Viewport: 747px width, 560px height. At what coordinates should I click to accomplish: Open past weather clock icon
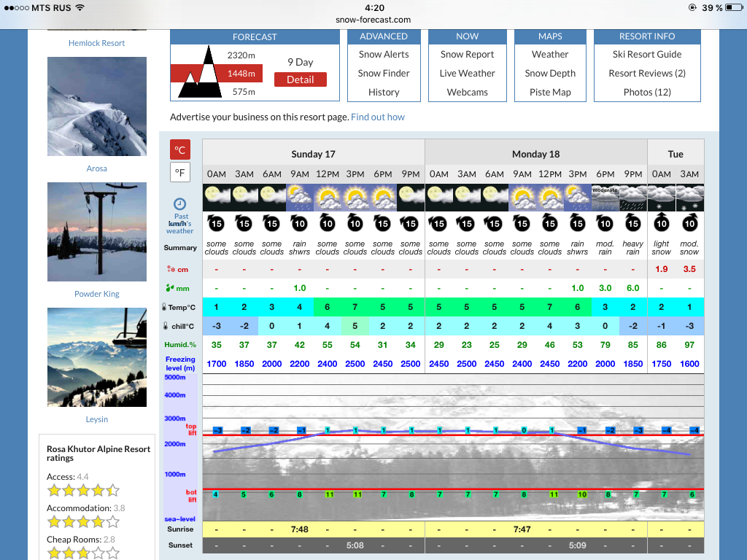(x=179, y=204)
